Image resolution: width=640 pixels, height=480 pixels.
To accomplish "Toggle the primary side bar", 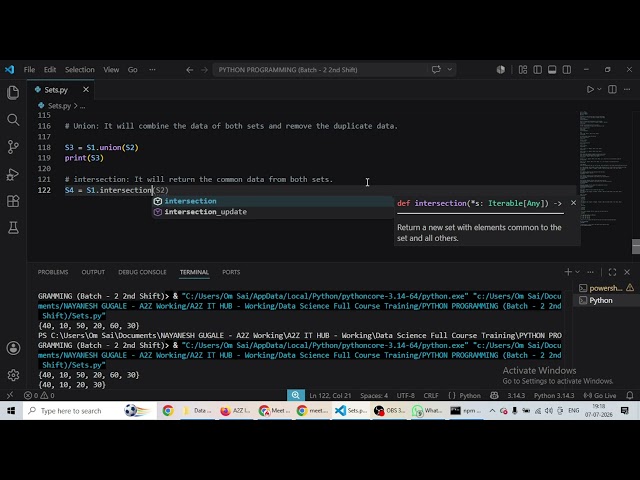I will coord(538,70).
